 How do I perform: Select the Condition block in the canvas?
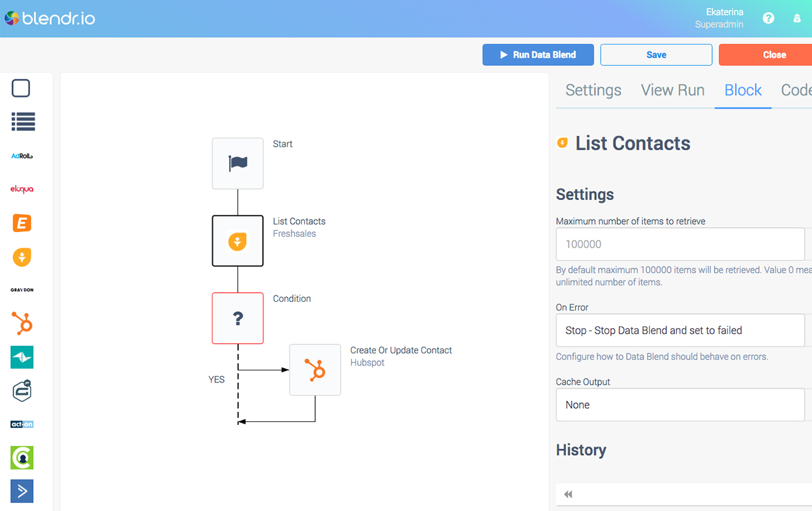[238, 318]
